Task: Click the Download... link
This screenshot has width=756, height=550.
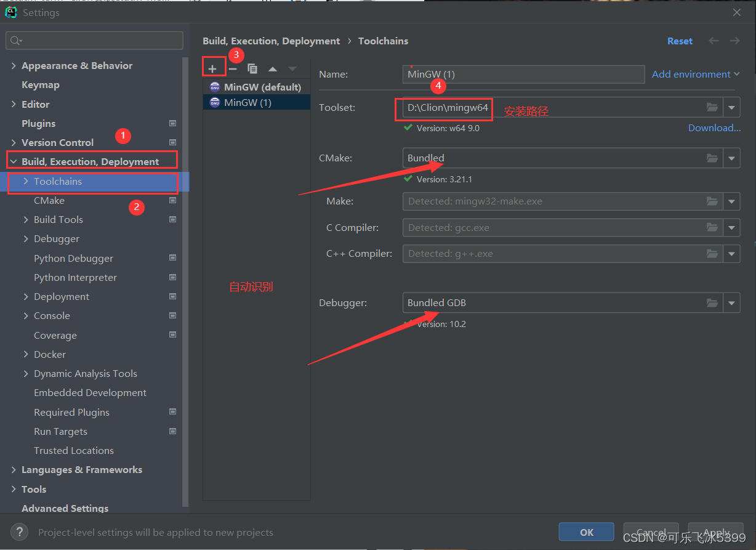Action: coord(714,128)
